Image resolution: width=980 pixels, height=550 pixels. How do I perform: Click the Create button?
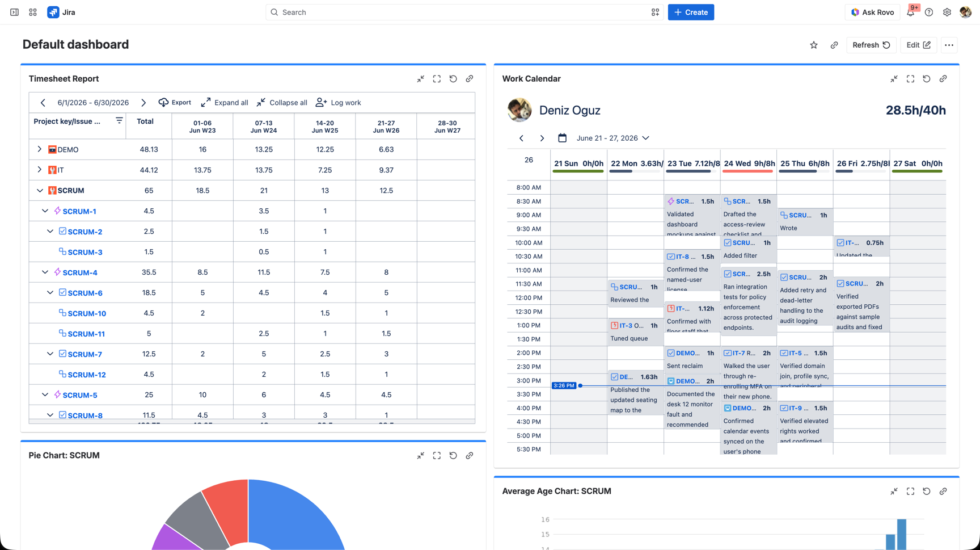click(x=691, y=12)
